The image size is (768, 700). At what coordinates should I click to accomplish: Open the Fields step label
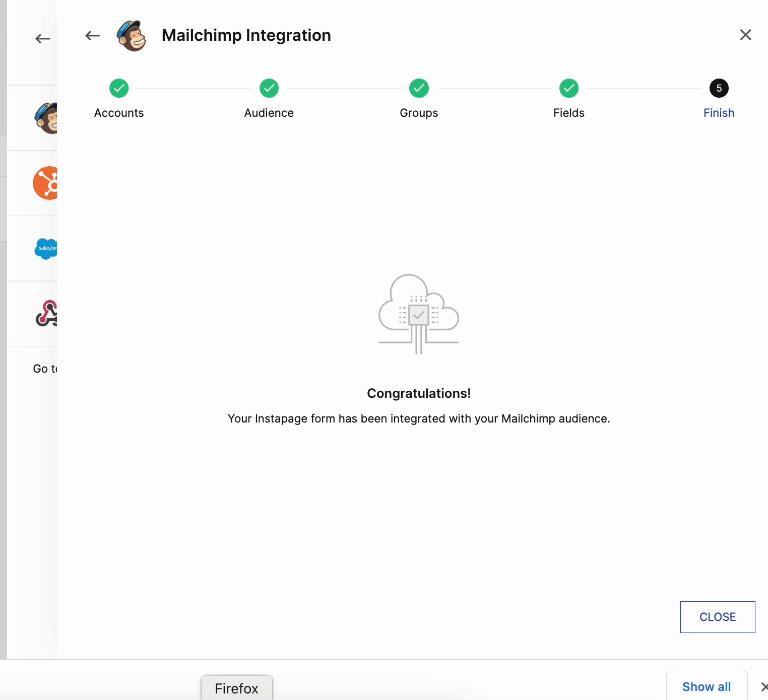pos(569,113)
